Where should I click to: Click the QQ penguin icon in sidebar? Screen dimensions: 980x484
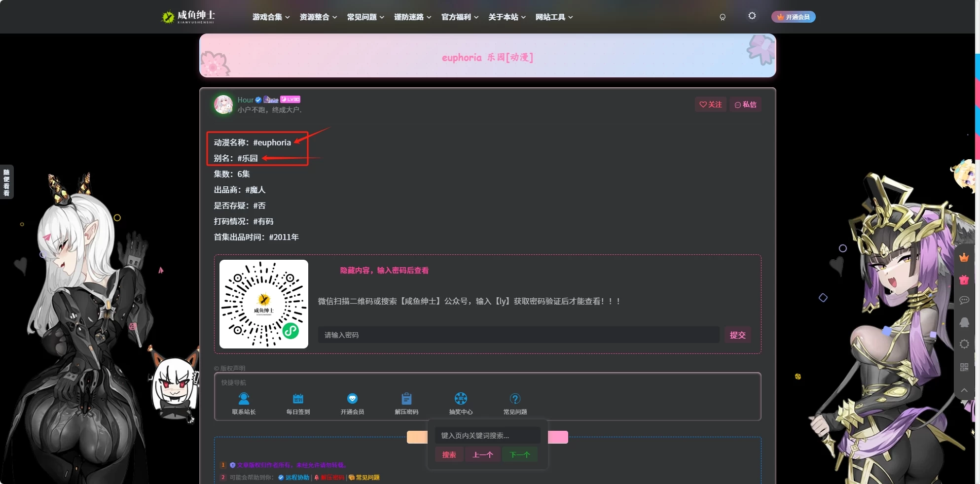(x=964, y=322)
